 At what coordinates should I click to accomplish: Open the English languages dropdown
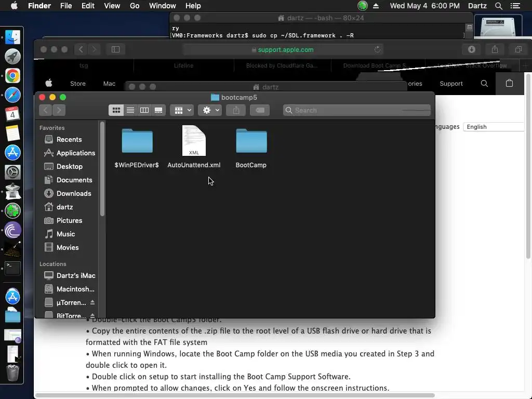(494, 127)
